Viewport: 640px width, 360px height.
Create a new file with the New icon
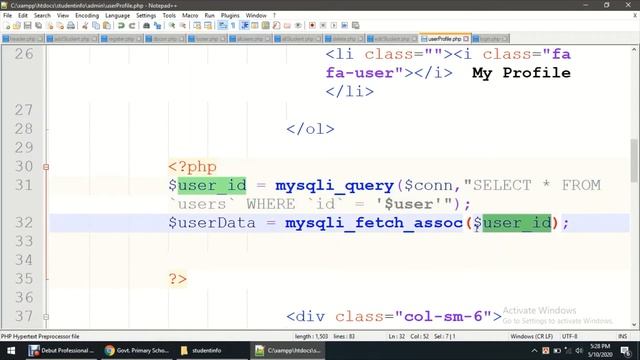coord(7,26)
